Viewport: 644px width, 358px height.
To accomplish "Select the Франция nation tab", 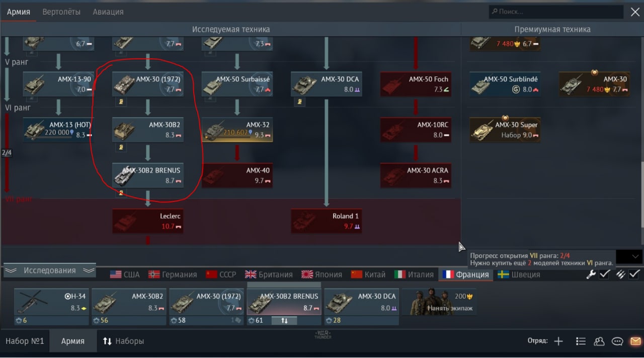I will pos(465,274).
